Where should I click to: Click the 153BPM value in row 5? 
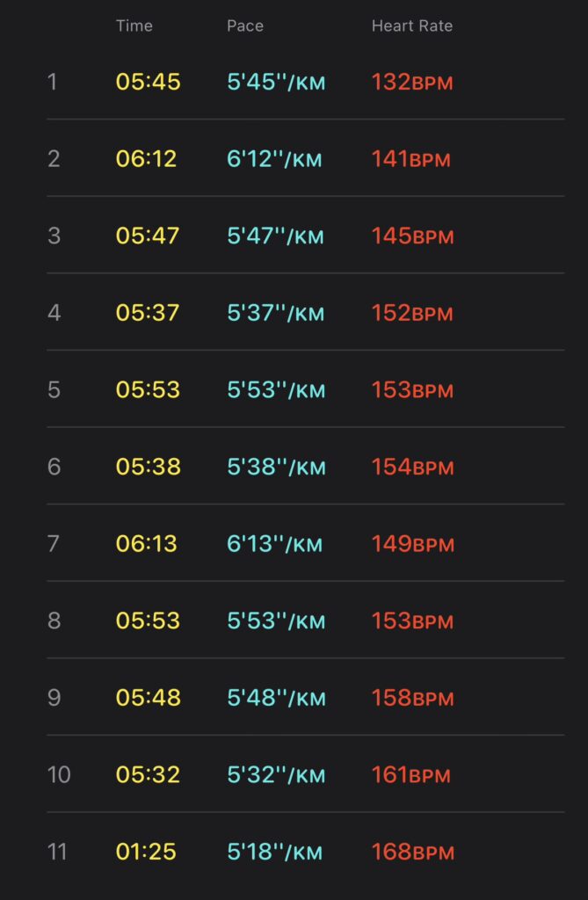410,389
